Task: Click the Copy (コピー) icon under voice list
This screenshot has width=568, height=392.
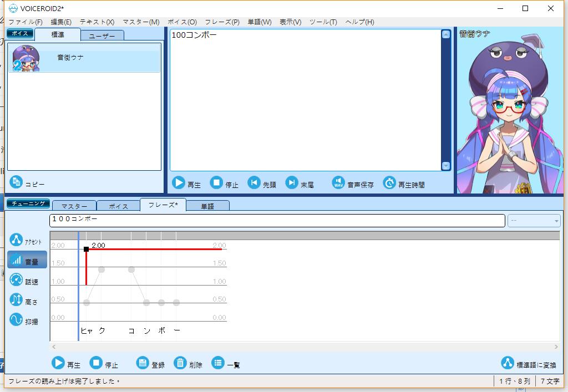Action: coord(16,182)
